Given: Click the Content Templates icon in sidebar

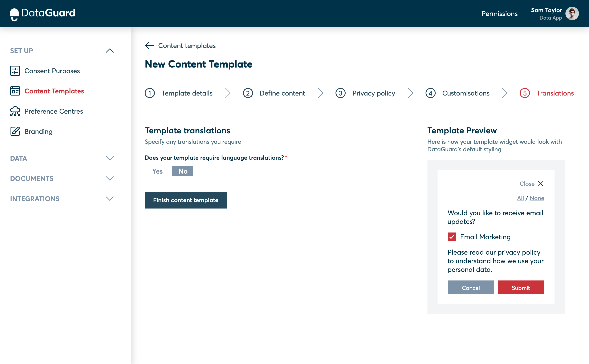Looking at the screenshot, I should (x=15, y=91).
